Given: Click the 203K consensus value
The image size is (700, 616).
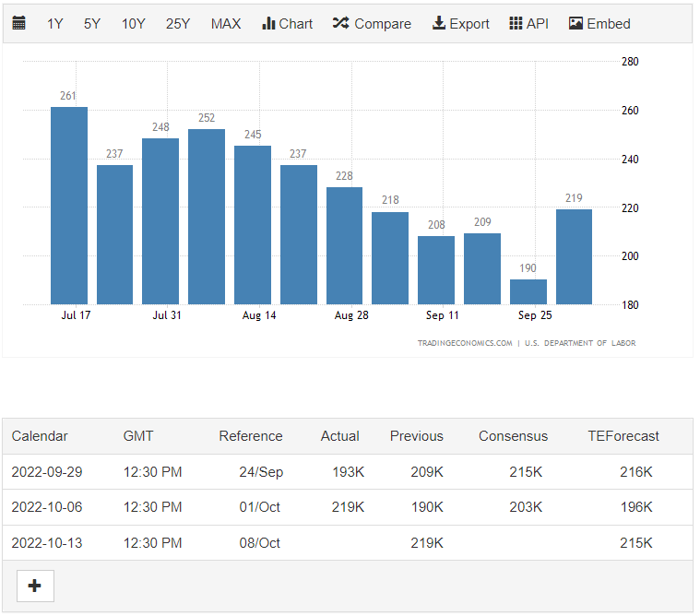Looking at the screenshot, I should [526, 507].
